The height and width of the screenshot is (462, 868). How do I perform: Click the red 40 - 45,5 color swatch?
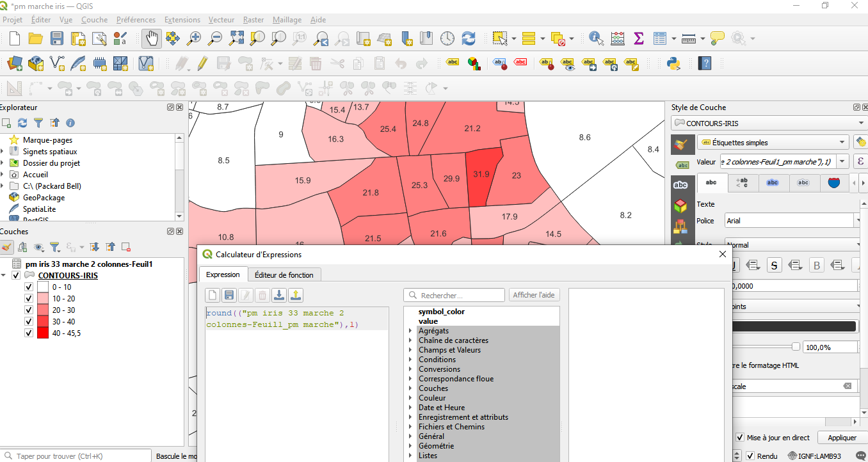pyautogui.click(x=42, y=333)
